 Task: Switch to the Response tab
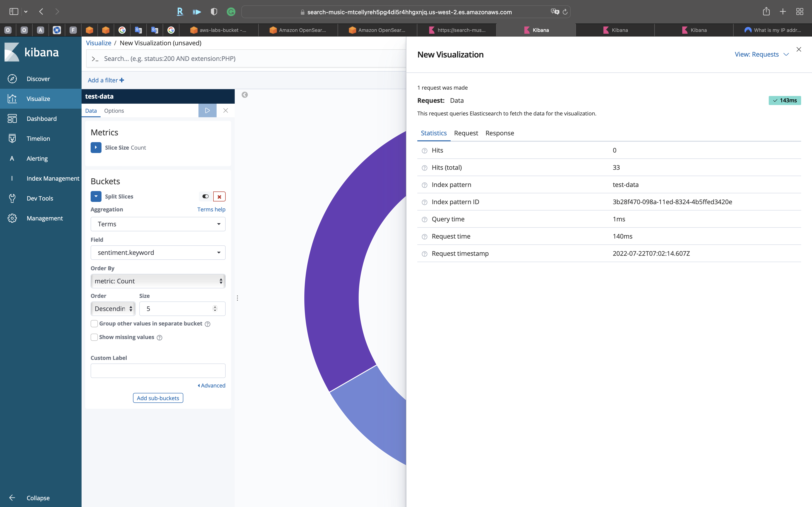[499, 133]
